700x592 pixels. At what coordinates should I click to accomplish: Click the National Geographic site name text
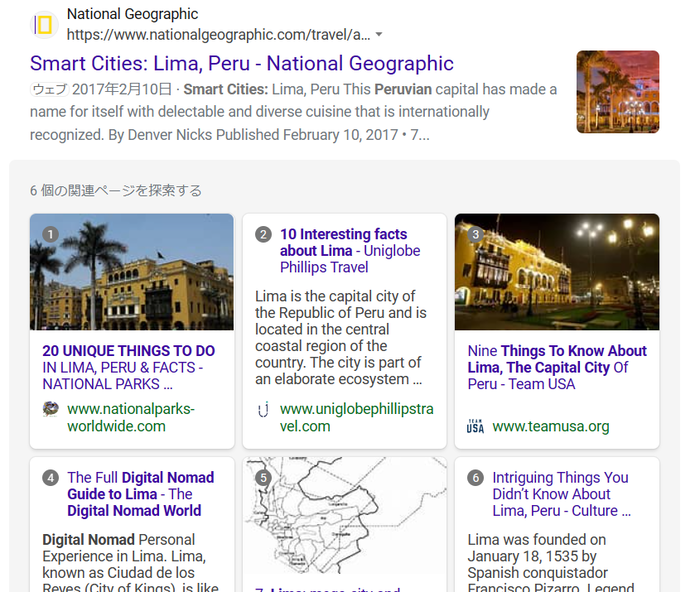pos(133,14)
